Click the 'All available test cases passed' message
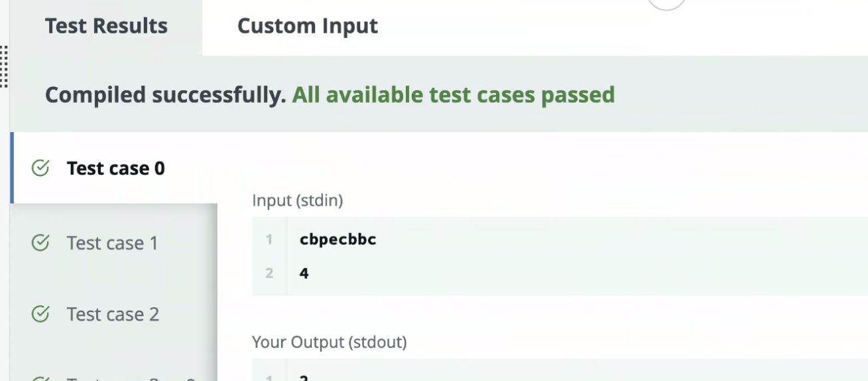 453,95
